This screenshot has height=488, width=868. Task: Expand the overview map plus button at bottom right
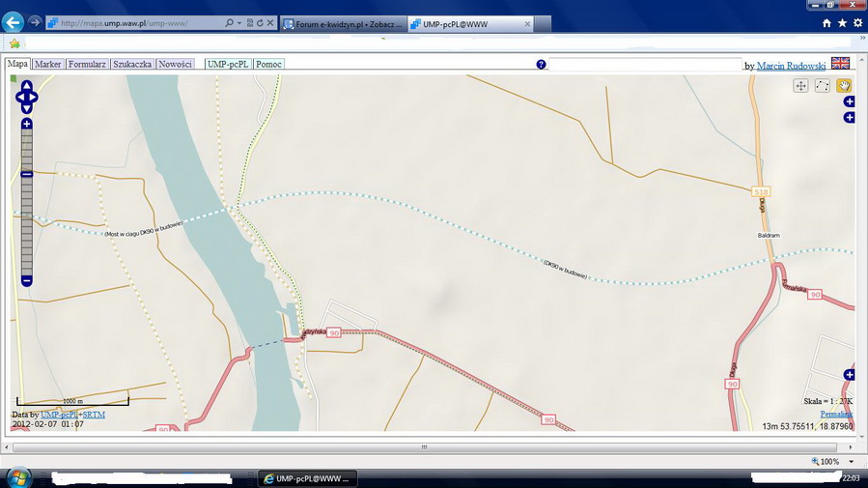(850, 375)
